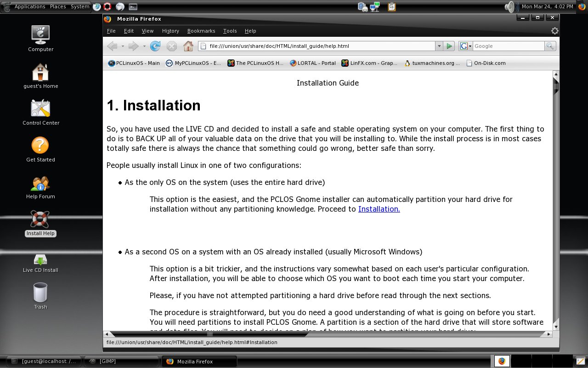The height and width of the screenshot is (368, 588).
Task: Open the Back history dropdown arrow
Action: coord(123,46)
